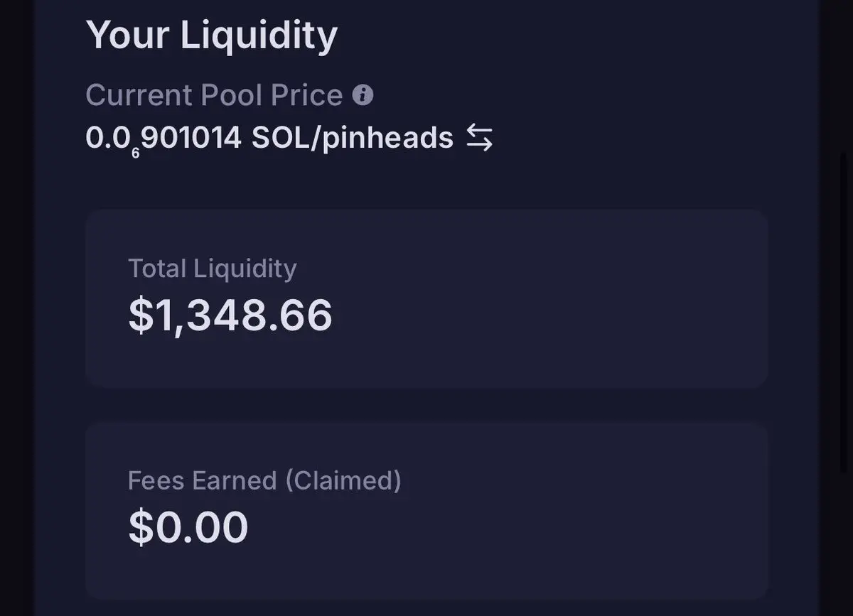
Task: Click the 0.0₆901014 pool price value
Action: [x=163, y=137]
